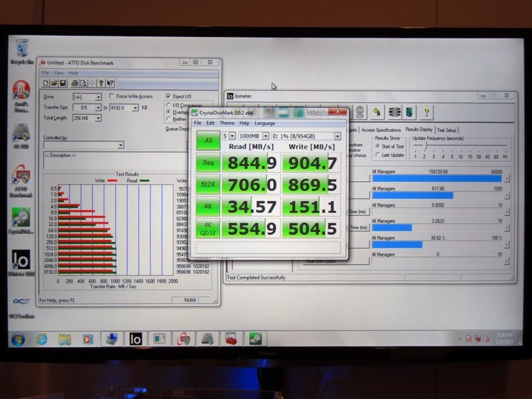Select the I/O Comparison radio button

coord(168,105)
